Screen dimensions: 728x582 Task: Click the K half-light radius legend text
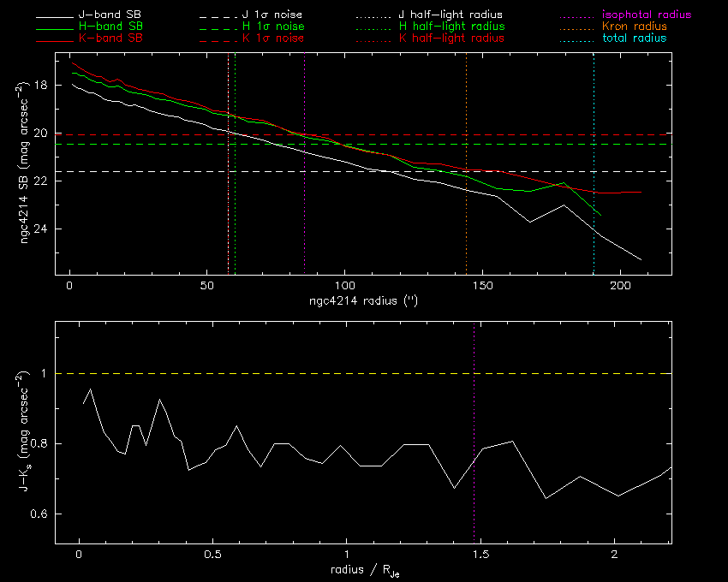451,39
